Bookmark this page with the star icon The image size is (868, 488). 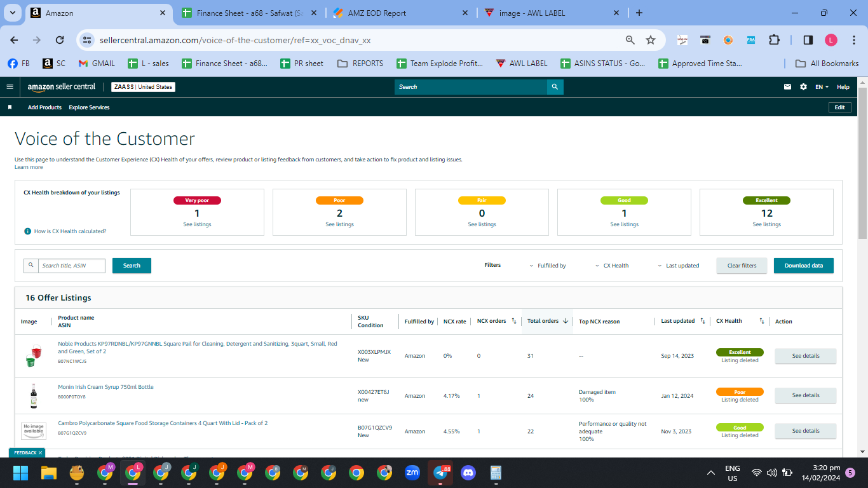point(651,40)
